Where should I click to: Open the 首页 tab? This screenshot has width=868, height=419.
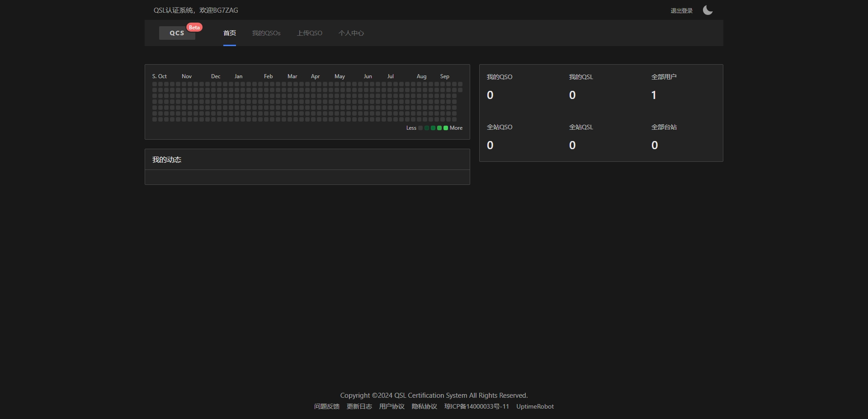(x=230, y=33)
